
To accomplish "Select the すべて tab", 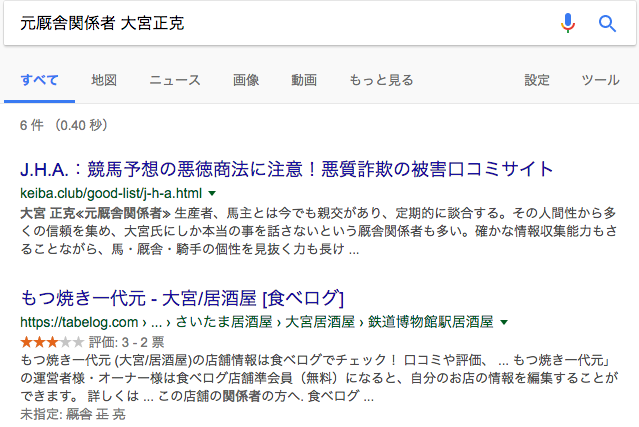I will [40, 80].
